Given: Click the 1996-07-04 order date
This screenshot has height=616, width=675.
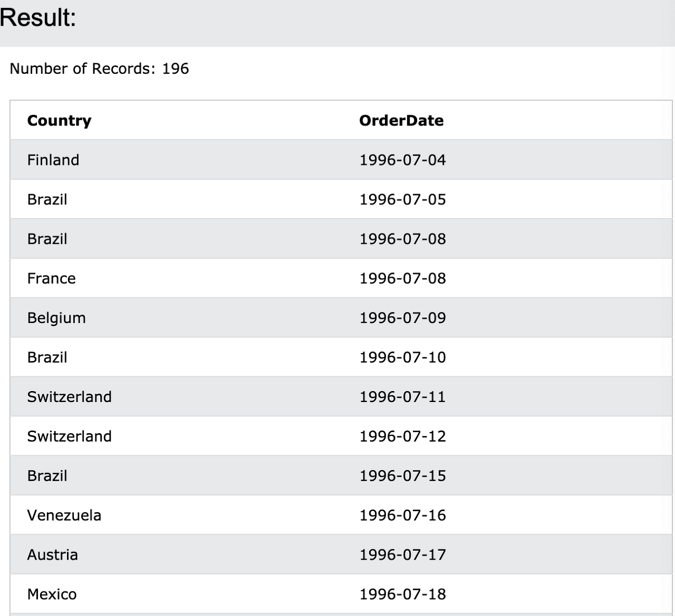Looking at the screenshot, I should tap(402, 160).
